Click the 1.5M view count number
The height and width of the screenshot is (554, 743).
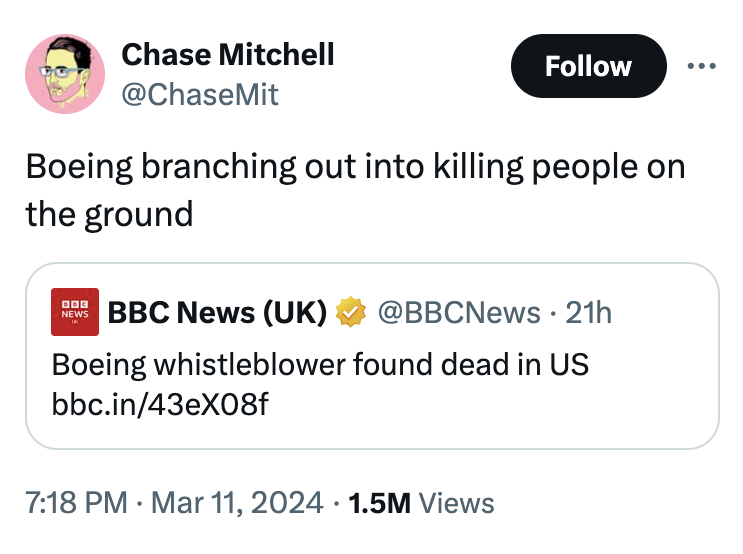pos(376,501)
